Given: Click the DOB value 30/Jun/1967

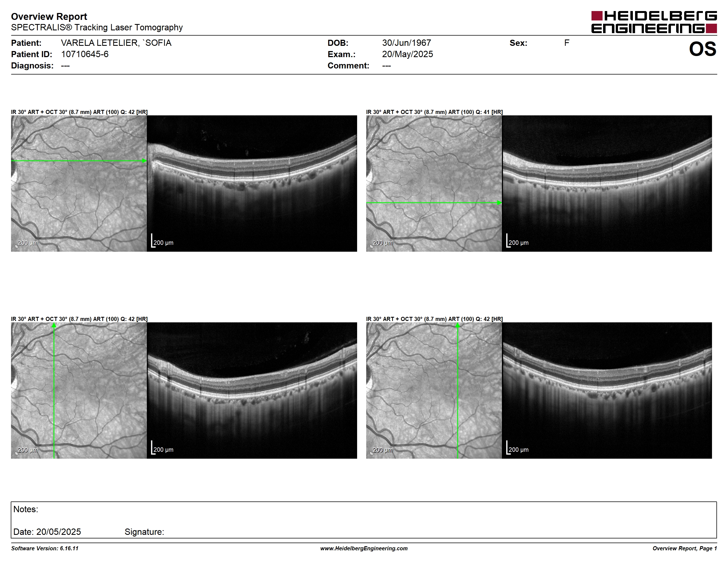Looking at the screenshot, I should [x=406, y=43].
